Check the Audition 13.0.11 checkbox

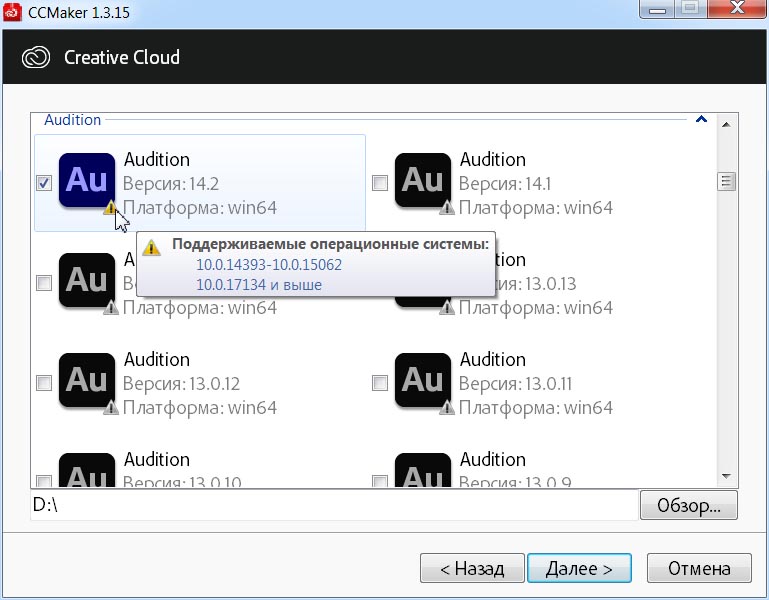point(380,383)
